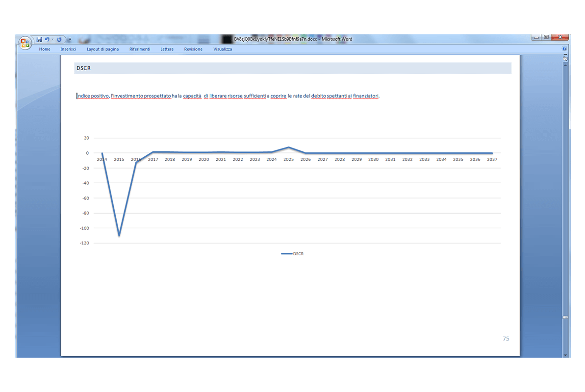Open the Home ribbon tab
Image resolution: width=585 pixels, height=392 pixels.
coord(45,49)
